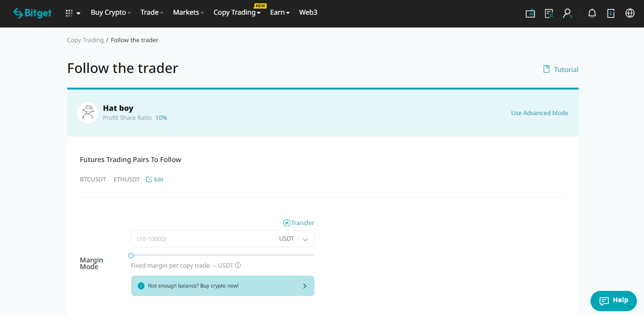The width and height of the screenshot is (644, 315).
Task: Expand the Trade menu
Action: coord(152,13)
